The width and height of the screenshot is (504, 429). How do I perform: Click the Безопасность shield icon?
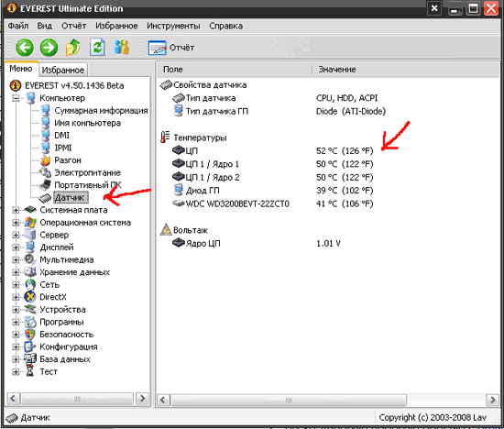30,335
